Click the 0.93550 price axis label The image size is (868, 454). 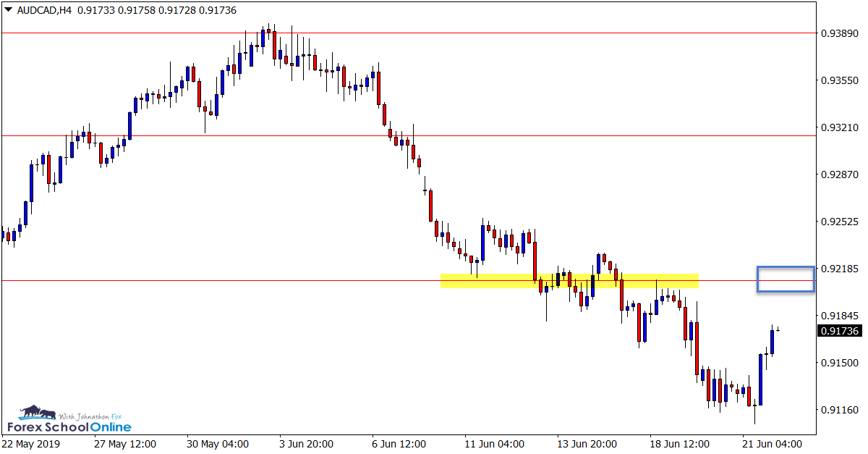(x=841, y=80)
